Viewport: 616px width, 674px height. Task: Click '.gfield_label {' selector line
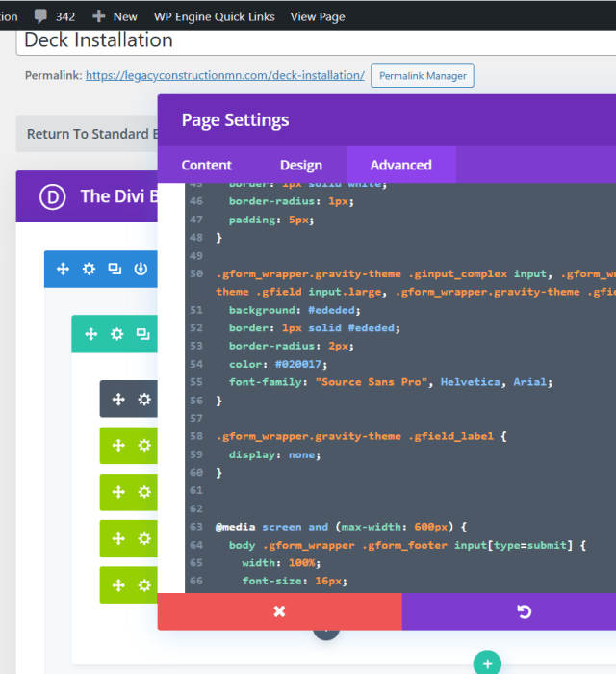coord(361,437)
